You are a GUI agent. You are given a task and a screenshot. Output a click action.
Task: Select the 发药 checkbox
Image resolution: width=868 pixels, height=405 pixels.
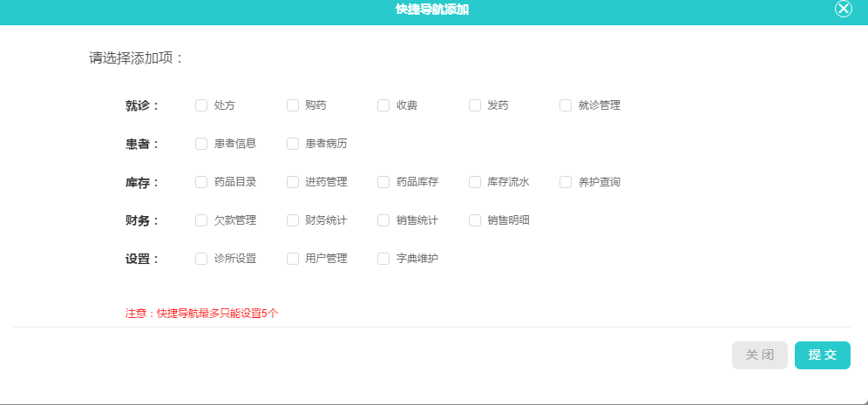coord(474,105)
